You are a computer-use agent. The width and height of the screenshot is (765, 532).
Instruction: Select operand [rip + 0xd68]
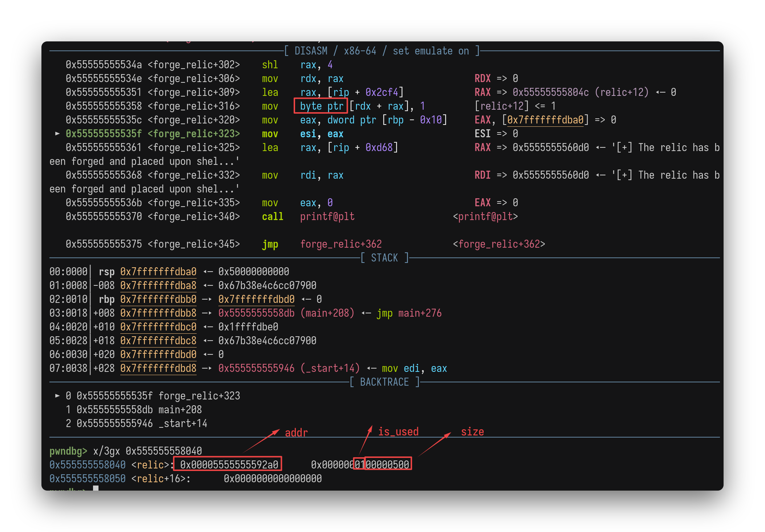[363, 147]
